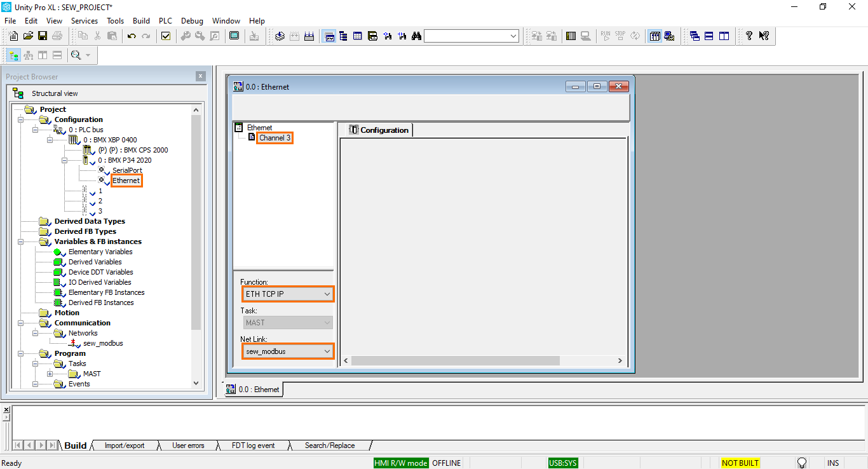Image resolution: width=868 pixels, height=469 pixels.
Task: Click the Tile Horizontally windows icon
Action: pyautogui.click(x=709, y=36)
